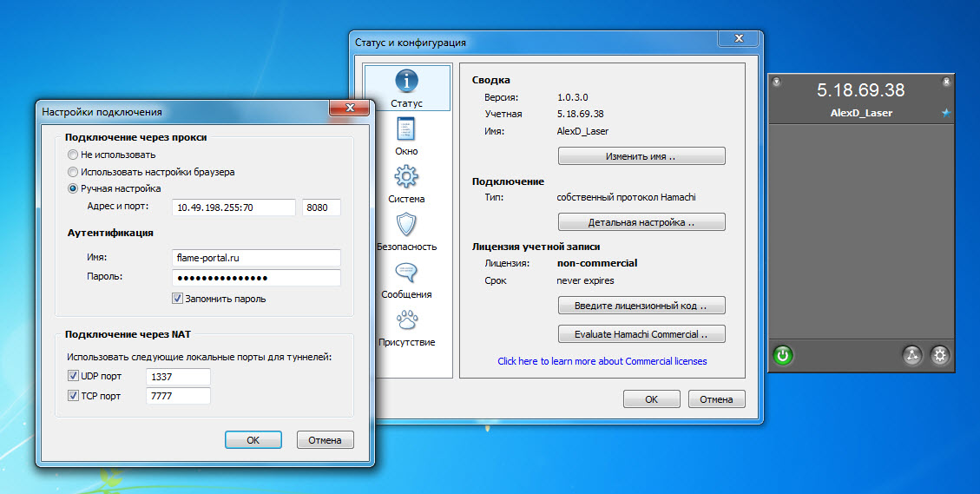Screen dimensions: 980x494
Task: Click Evaluate Hamachi Commercial button
Action: (x=641, y=334)
